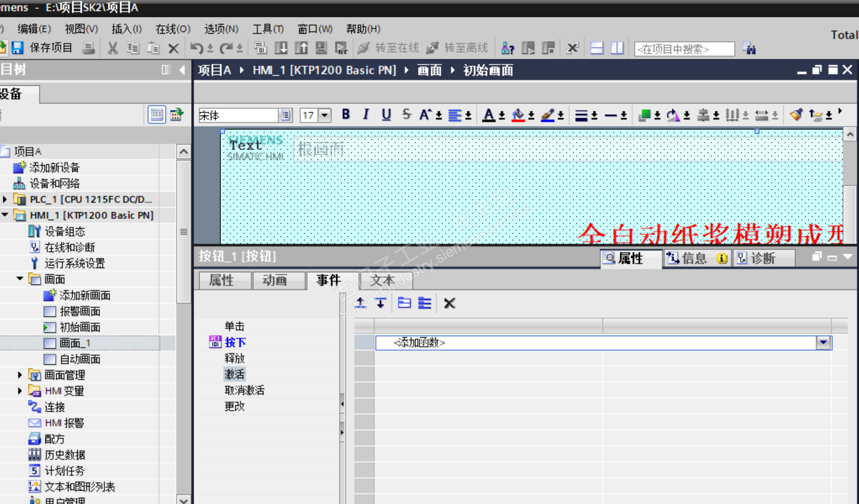Image resolution: width=859 pixels, height=504 pixels.
Task: Open the 添加函数 dropdown arrow
Action: tap(823, 342)
